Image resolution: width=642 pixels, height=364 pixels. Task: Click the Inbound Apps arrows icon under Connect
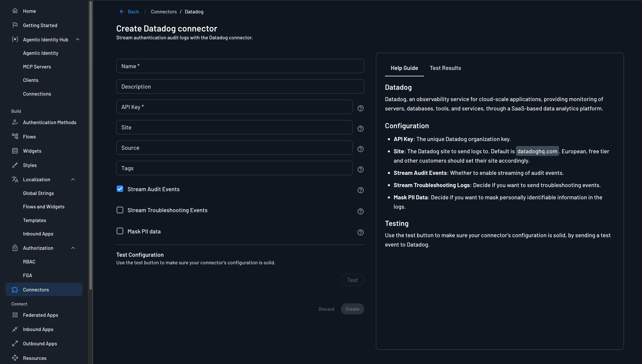[15, 329]
